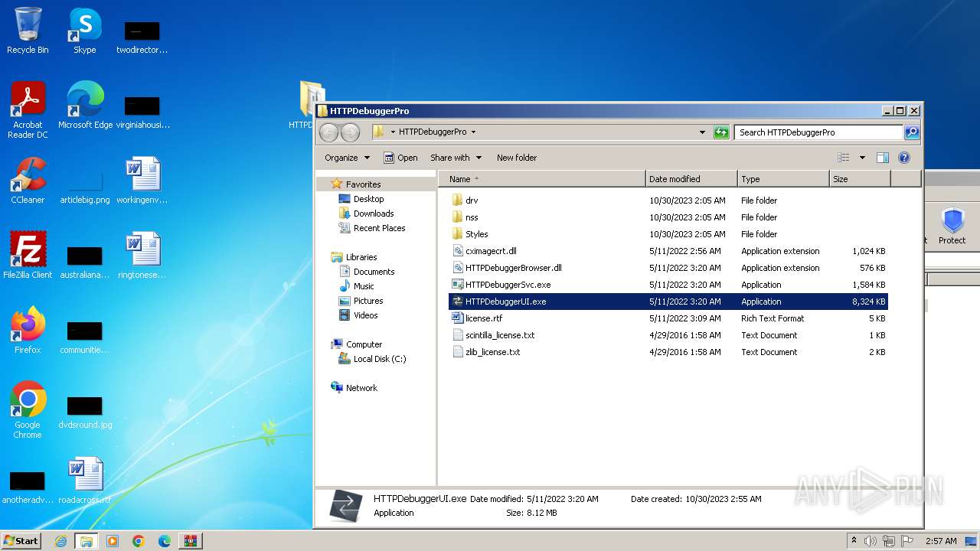Sort files by Name column

(x=542, y=179)
